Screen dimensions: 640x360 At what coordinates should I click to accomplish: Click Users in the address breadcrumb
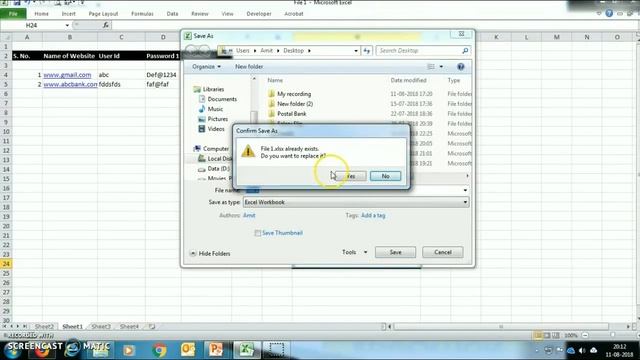pos(242,51)
